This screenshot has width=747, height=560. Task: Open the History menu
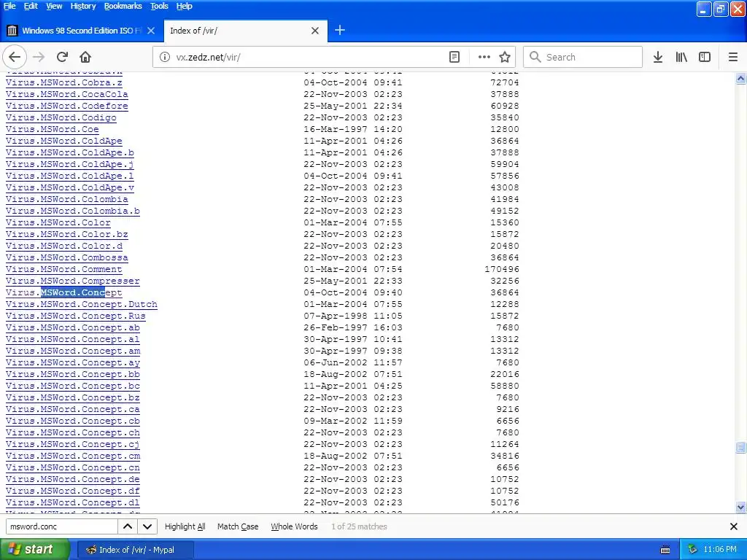(x=83, y=6)
